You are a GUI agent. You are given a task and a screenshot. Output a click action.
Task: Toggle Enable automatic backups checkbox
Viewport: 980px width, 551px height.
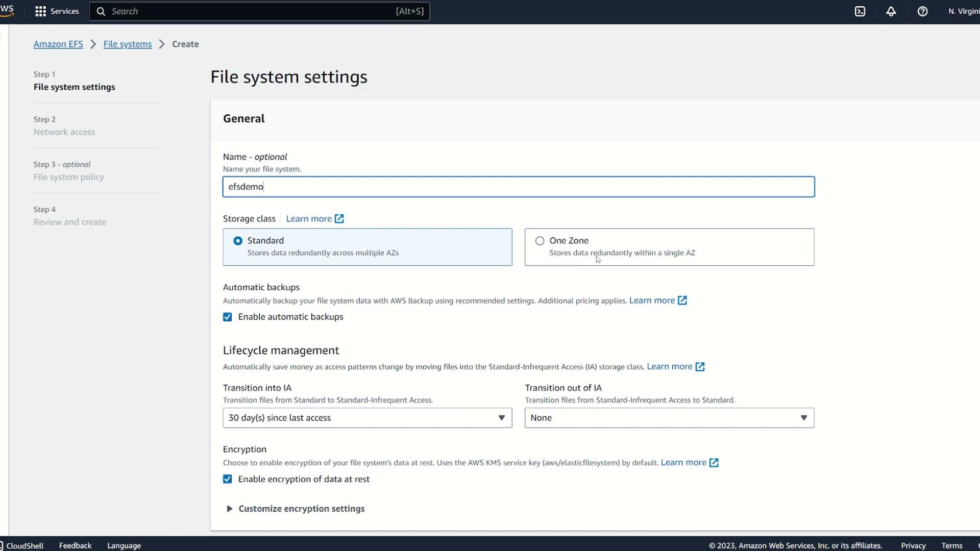pyautogui.click(x=228, y=317)
